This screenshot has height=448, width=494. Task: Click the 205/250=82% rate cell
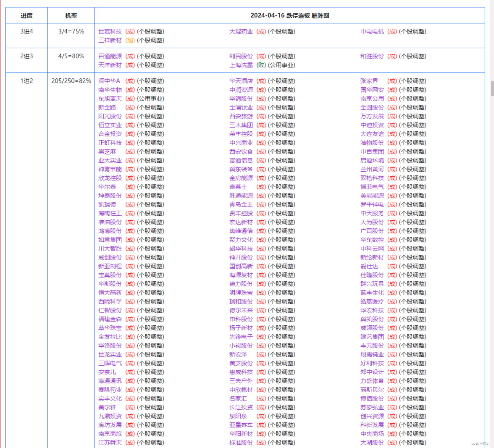pos(71,81)
